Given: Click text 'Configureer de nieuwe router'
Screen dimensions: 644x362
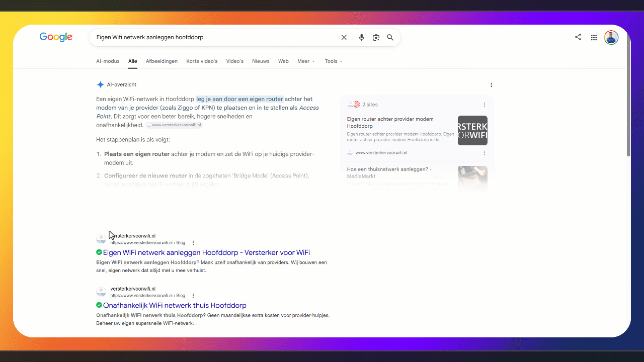Looking at the screenshot, I should click(145, 176).
